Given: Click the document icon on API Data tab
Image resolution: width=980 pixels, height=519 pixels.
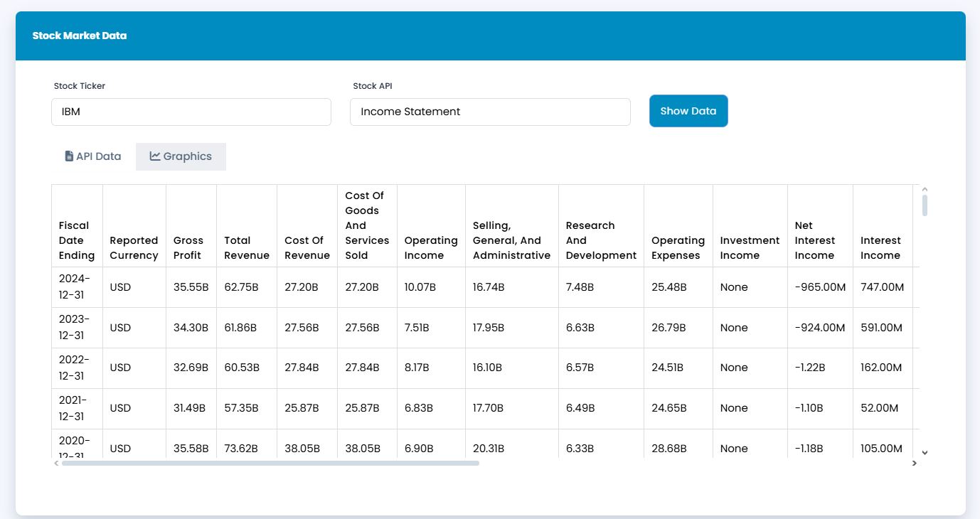Looking at the screenshot, I should tap(69, 156).
